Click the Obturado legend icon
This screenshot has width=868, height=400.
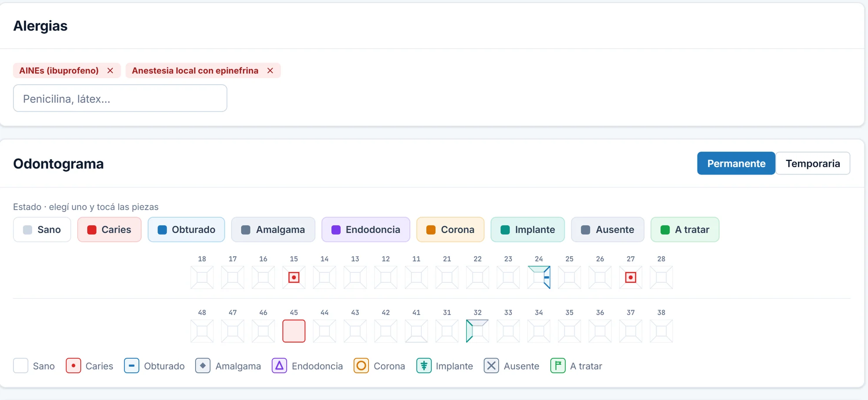[132, 366]
